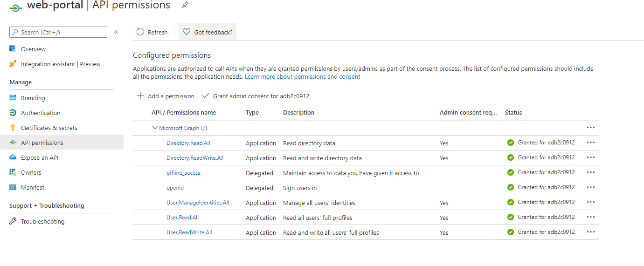
Task: Select Expose an API menu item
Action: coord(40,157)
